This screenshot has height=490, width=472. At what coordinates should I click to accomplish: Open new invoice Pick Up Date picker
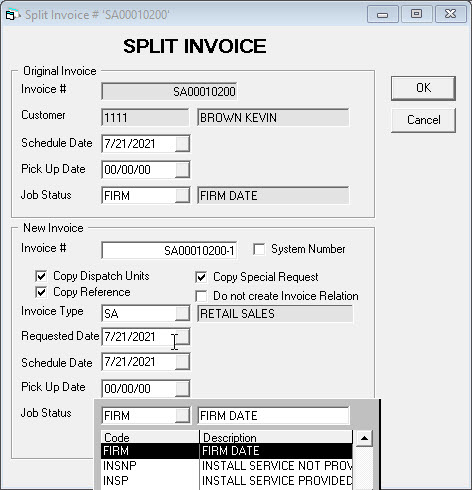(182, 389)
